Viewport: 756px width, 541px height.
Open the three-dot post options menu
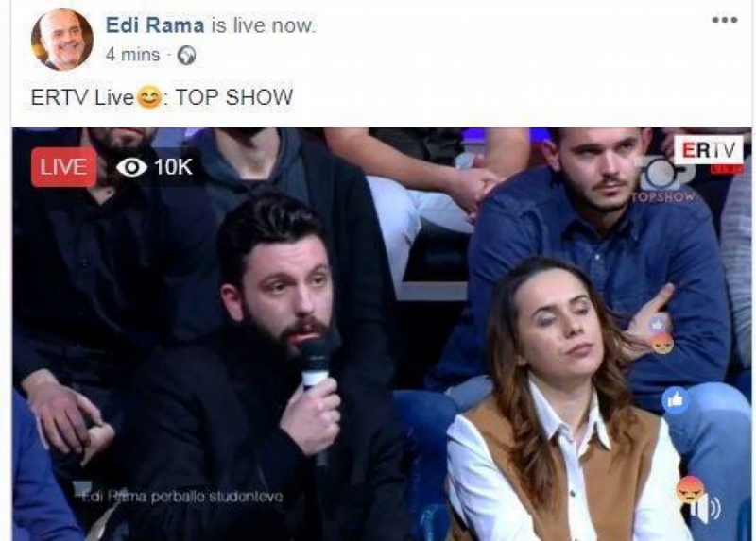725,20
